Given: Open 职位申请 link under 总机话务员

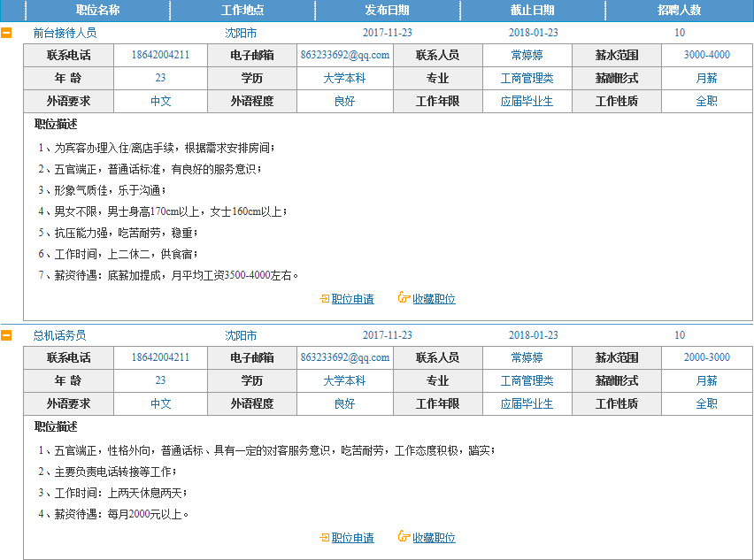Looking at the screenshot, I should click(x=352, y=537).
